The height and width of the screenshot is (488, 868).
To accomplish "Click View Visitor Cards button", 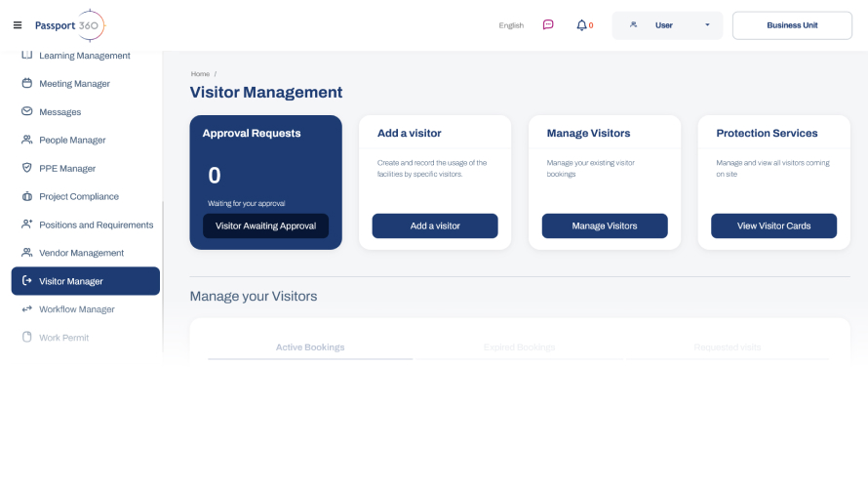I will click(x=774, y=226).
